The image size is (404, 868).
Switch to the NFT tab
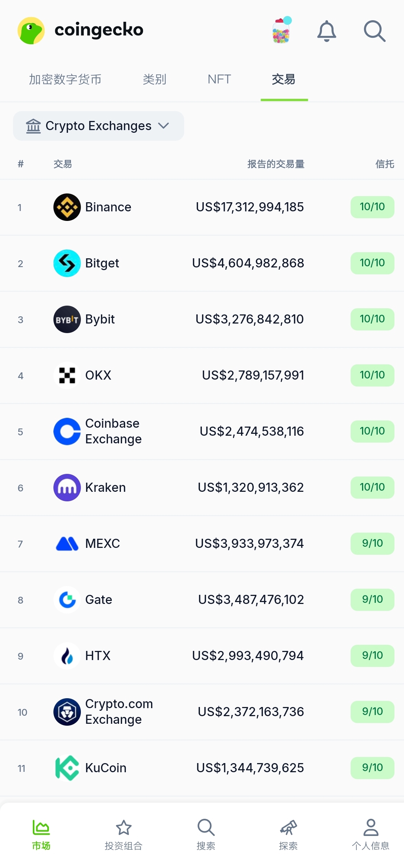pyautogui.click(x=219, y=79)
